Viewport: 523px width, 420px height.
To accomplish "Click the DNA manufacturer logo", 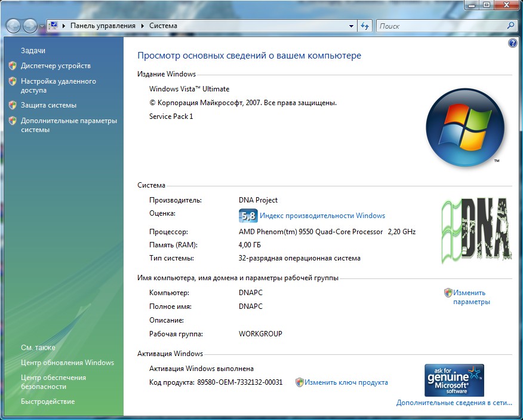I will (476, 230).
